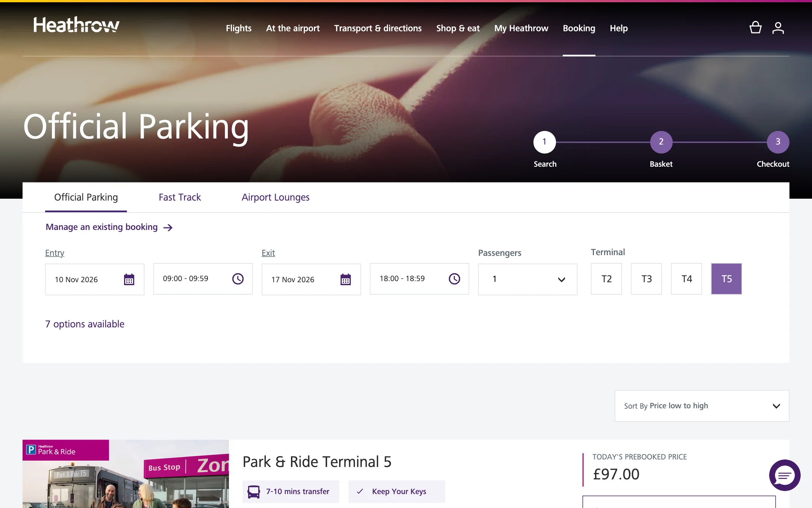This screenshot has width=812, height=508.
Task: Click the 7 options available text
Action: click(x=85, y=324)
